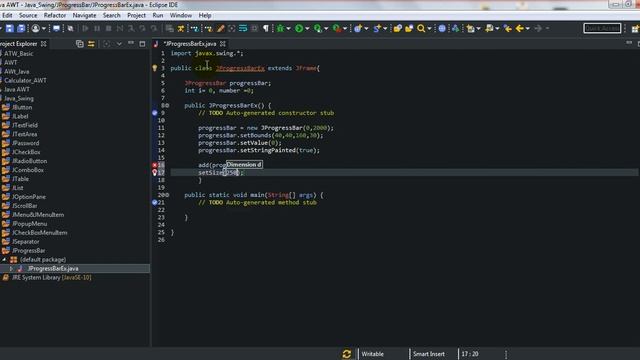Collapse the (default package) node
Viewport: 640px width, 360px height.
coord(4,260)
